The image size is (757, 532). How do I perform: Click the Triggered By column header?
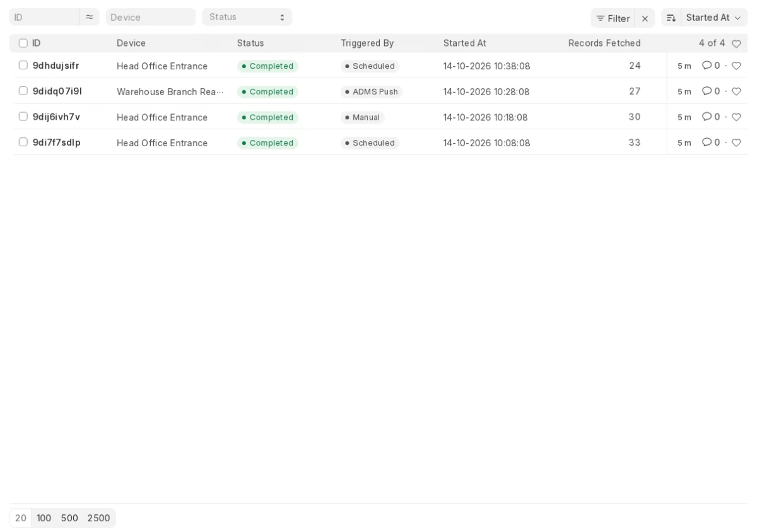[367, 43]
